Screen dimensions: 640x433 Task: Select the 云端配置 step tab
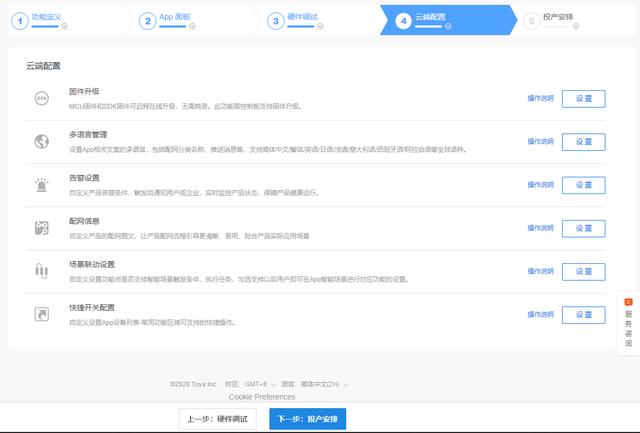[448, 20]
